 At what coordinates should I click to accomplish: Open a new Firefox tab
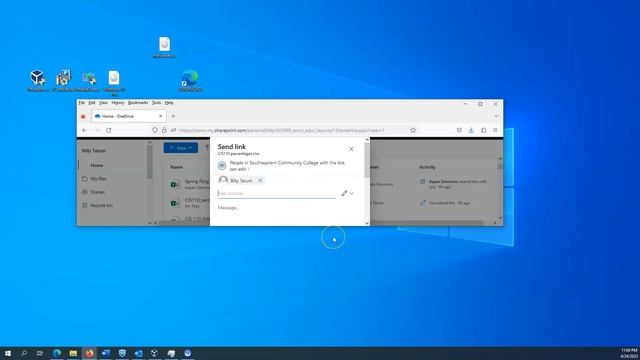click(173, 116)
